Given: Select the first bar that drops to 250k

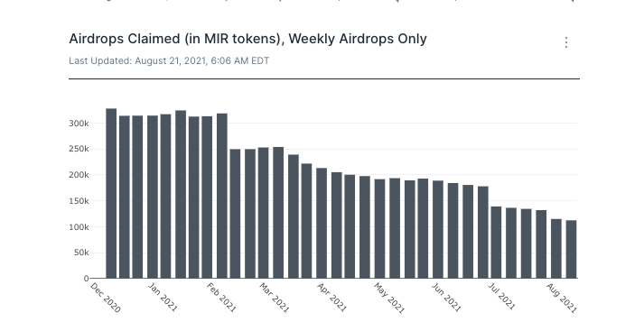Looking at the screenshot, I should tap(235, 213).
